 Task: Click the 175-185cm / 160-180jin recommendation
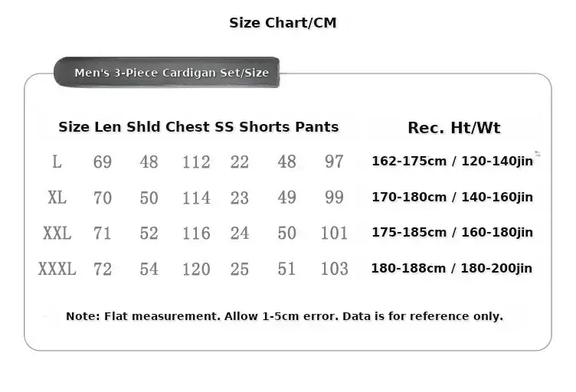(x=452, y=232)
